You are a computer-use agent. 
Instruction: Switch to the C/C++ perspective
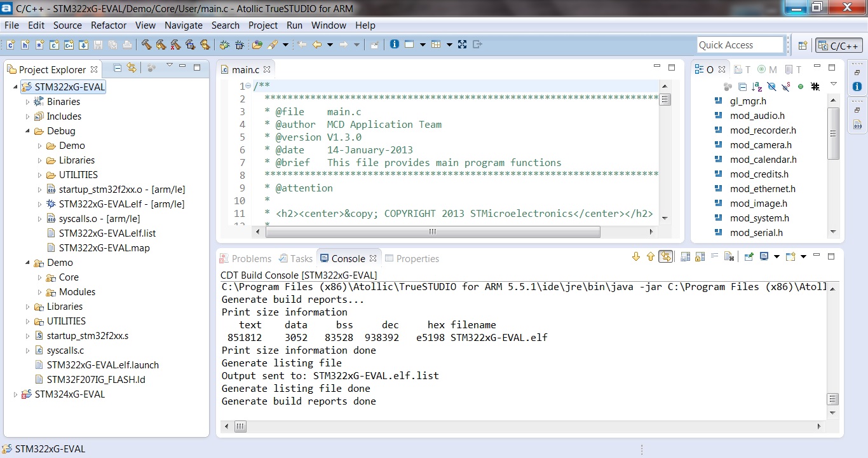tap(839, 45)
